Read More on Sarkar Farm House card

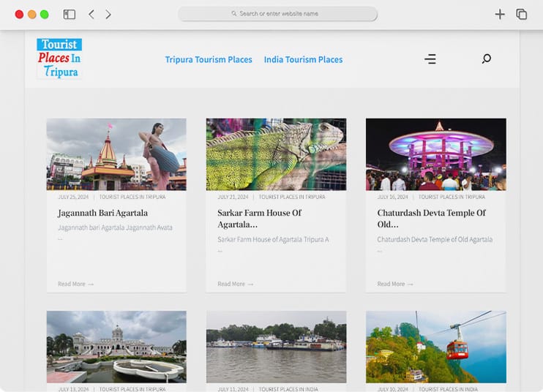236,284
